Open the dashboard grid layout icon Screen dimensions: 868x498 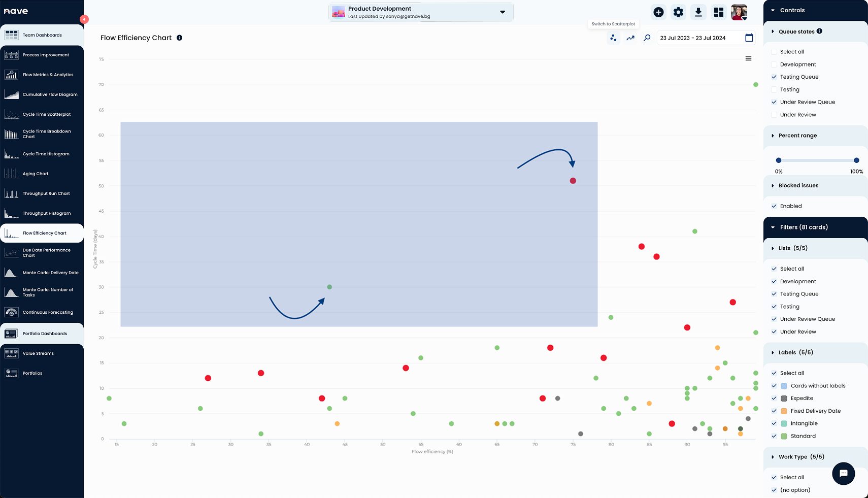click(x=718, y=12)
